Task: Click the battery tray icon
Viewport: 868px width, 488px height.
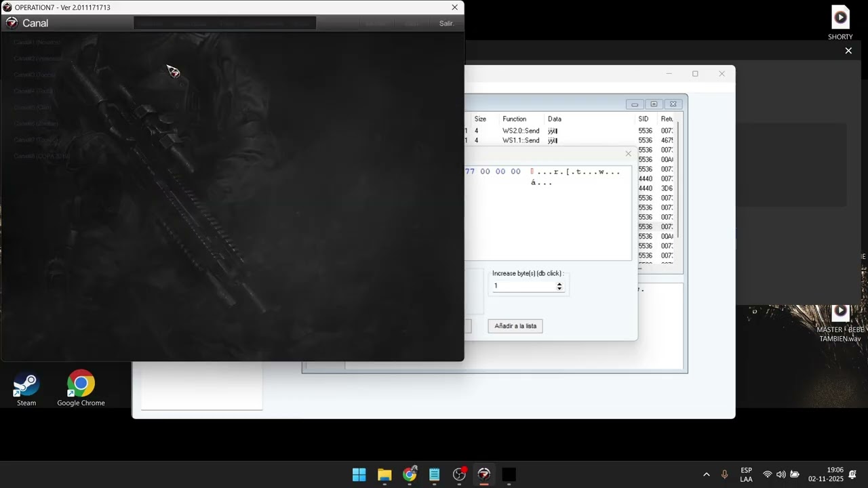Action: point(795,474)
